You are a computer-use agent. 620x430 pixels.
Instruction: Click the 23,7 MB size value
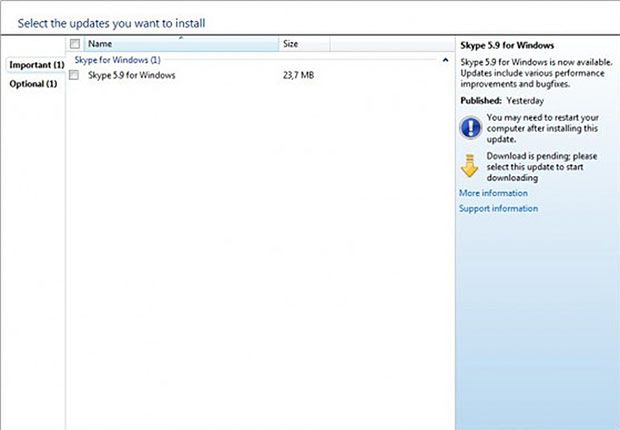(299, 75)
